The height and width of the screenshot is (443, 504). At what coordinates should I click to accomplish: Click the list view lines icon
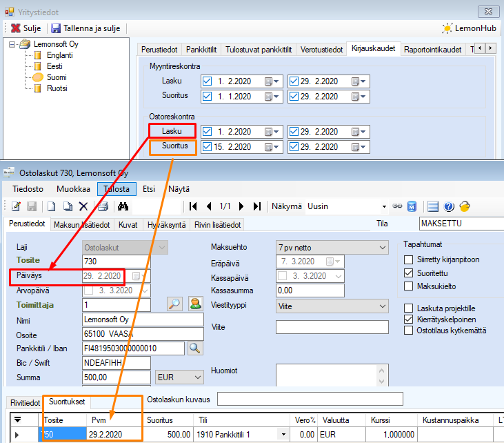pyautogui.click(x=433, y=206)
